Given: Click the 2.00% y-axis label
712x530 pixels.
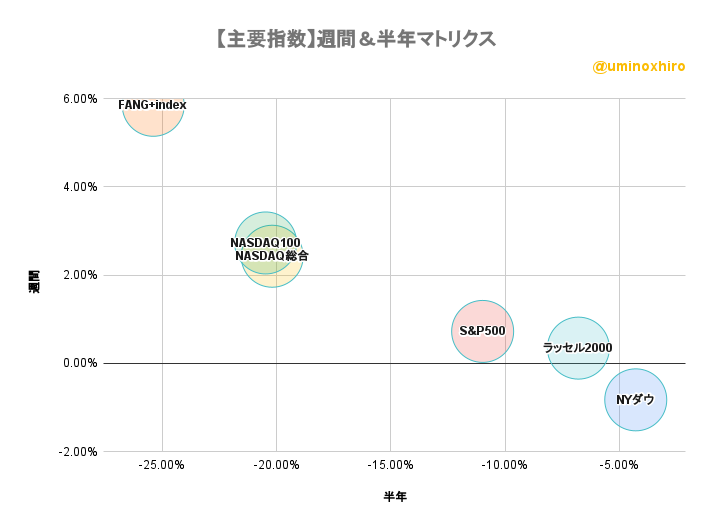Looking at the screenshot, I should click(x=79, y=275).
